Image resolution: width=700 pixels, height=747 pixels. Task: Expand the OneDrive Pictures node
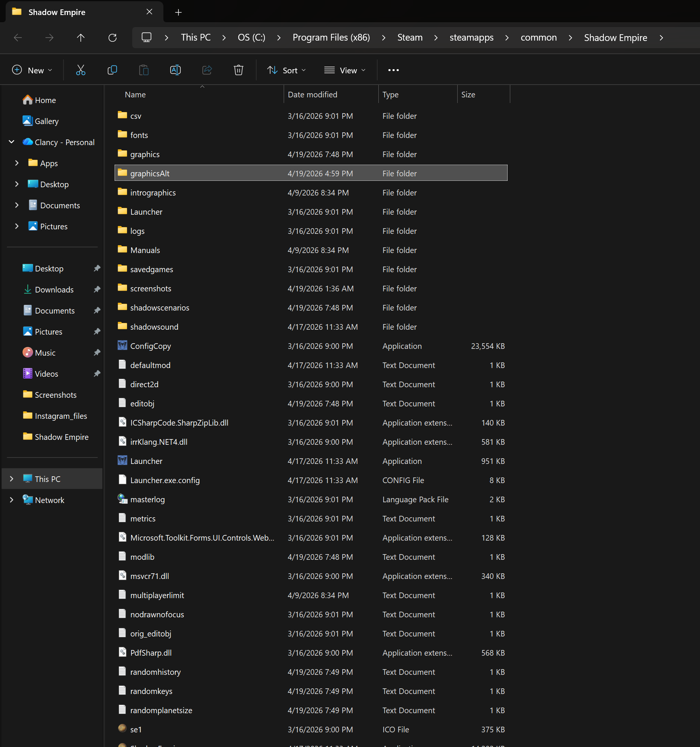pyautogui.click(x=17, y=226)
